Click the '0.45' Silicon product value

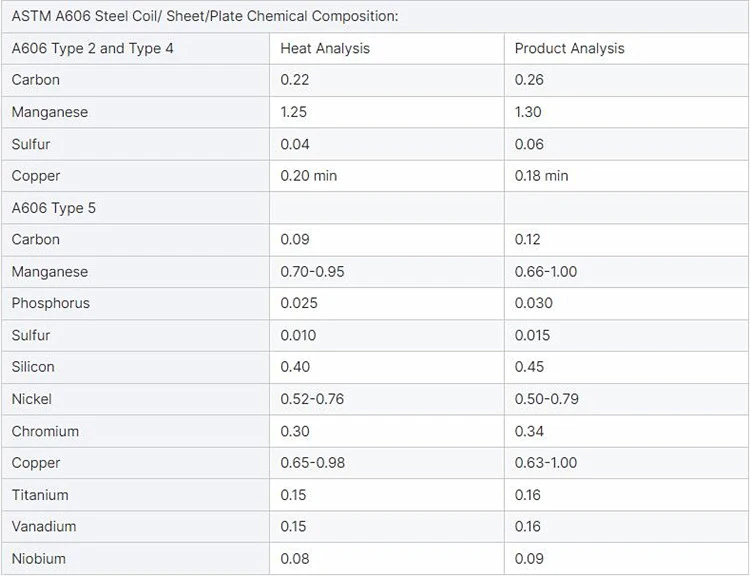click(529, 367)
